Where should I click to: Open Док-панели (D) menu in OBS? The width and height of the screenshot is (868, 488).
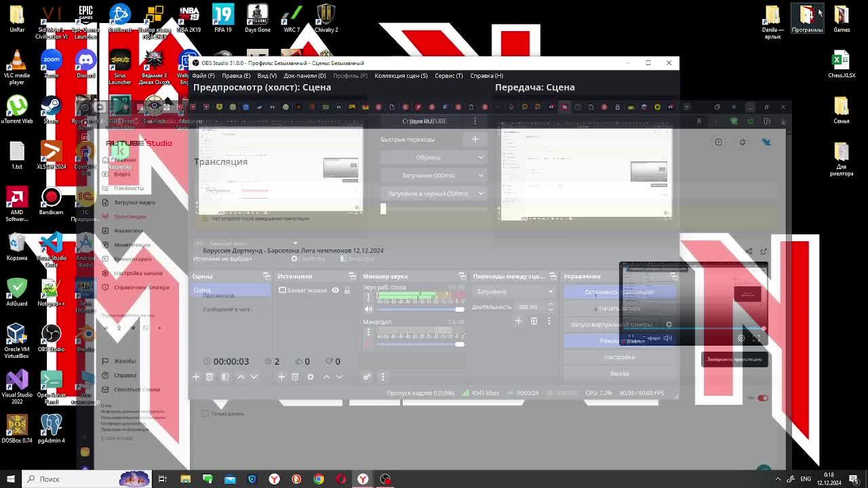[x=304, y=76]
